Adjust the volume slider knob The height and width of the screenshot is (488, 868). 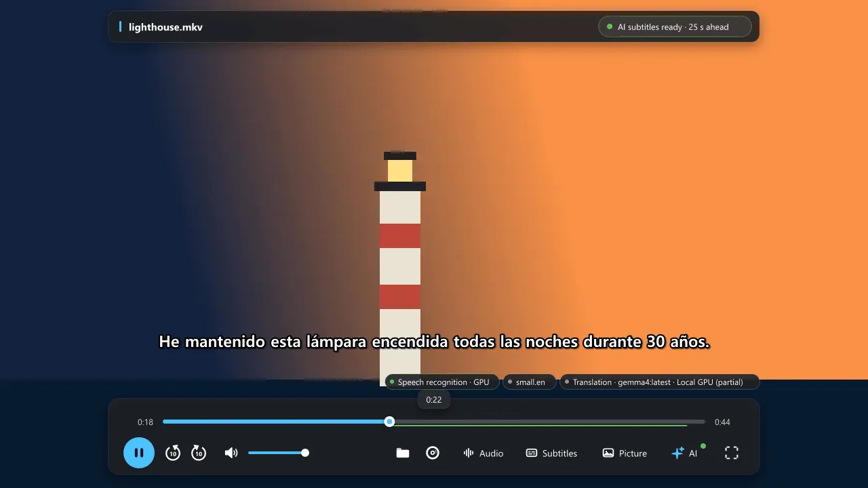(305, 453)
